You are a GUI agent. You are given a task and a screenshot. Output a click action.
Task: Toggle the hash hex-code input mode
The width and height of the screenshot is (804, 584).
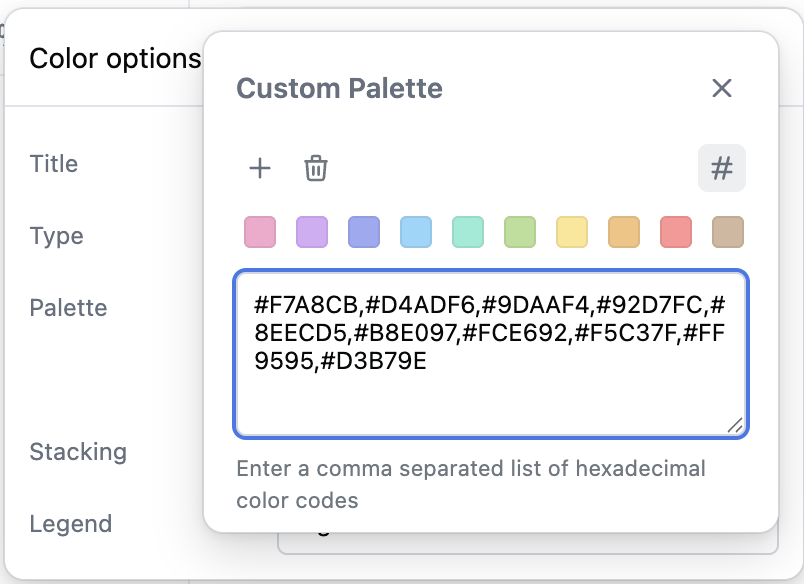[x=721, y=168]
